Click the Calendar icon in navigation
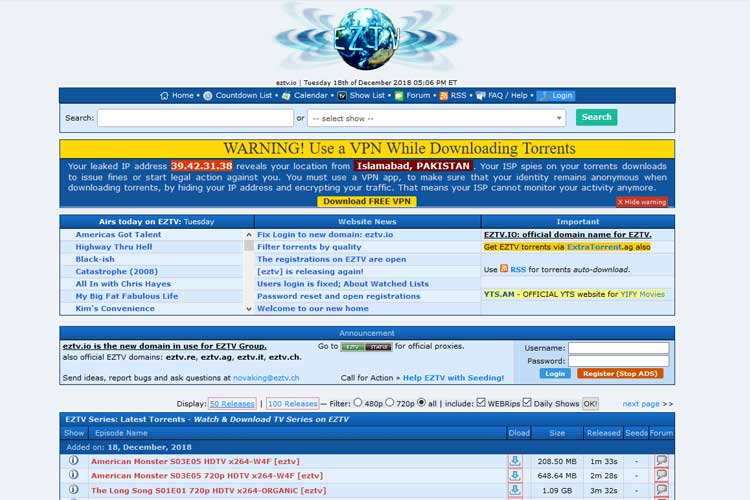This screenshot has width=750, height=500. [286, 96]
